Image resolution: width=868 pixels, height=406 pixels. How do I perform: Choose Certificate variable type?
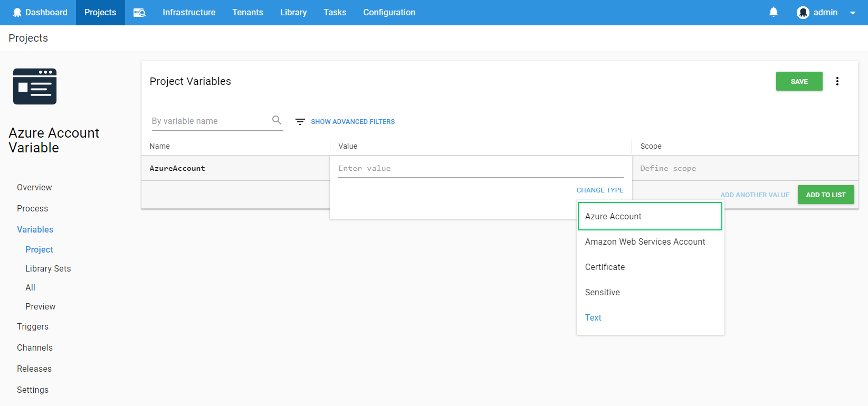650,267
